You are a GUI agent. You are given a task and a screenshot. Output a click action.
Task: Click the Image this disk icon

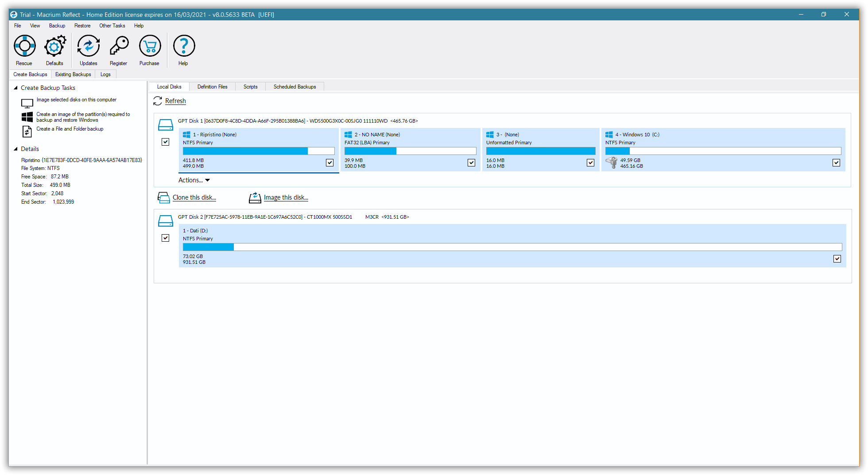255,197
